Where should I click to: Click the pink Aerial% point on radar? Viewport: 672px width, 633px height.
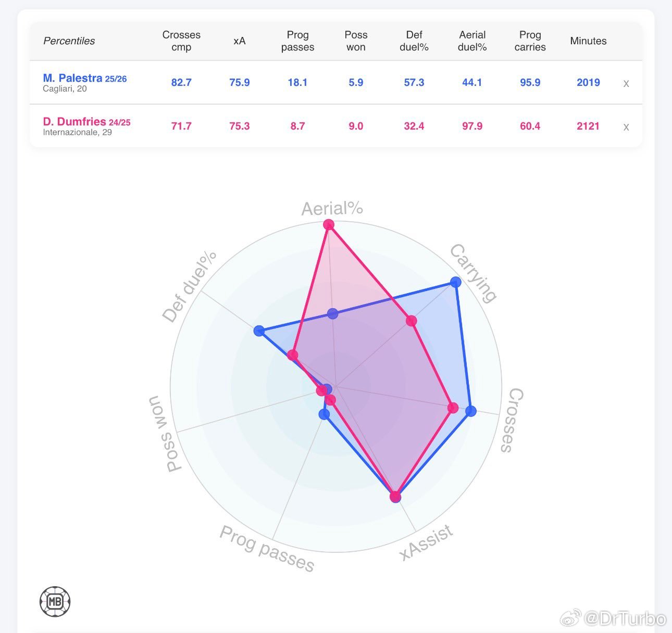[x=328, y=225]
